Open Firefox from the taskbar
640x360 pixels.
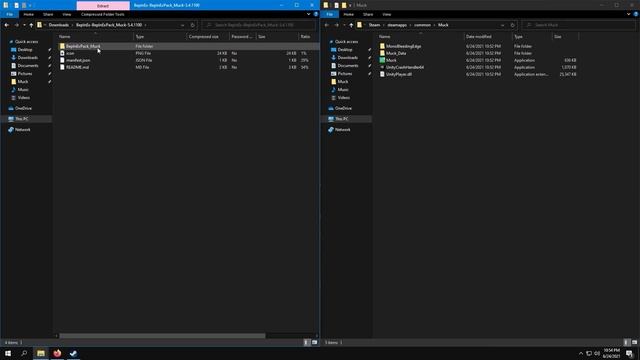point(57,353)
